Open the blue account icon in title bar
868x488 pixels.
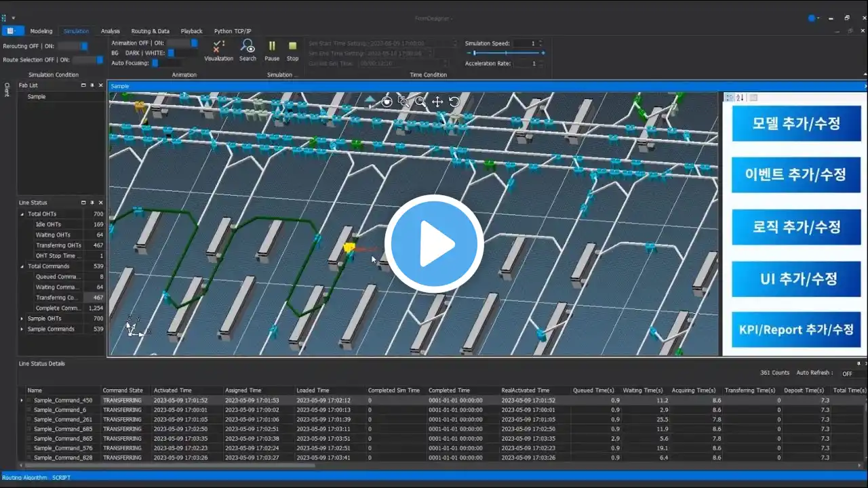[812, 18]
